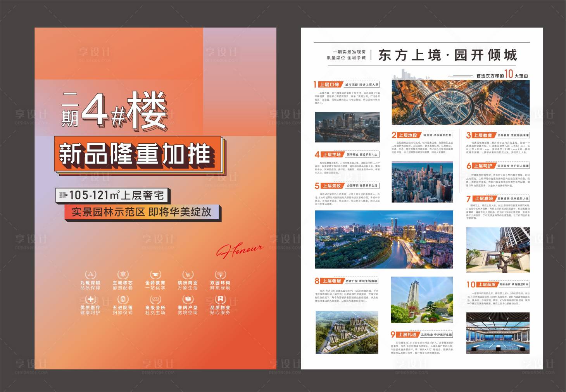Open the wide river city dusk panorama
566x392 pixels.
tap(384, 240)
